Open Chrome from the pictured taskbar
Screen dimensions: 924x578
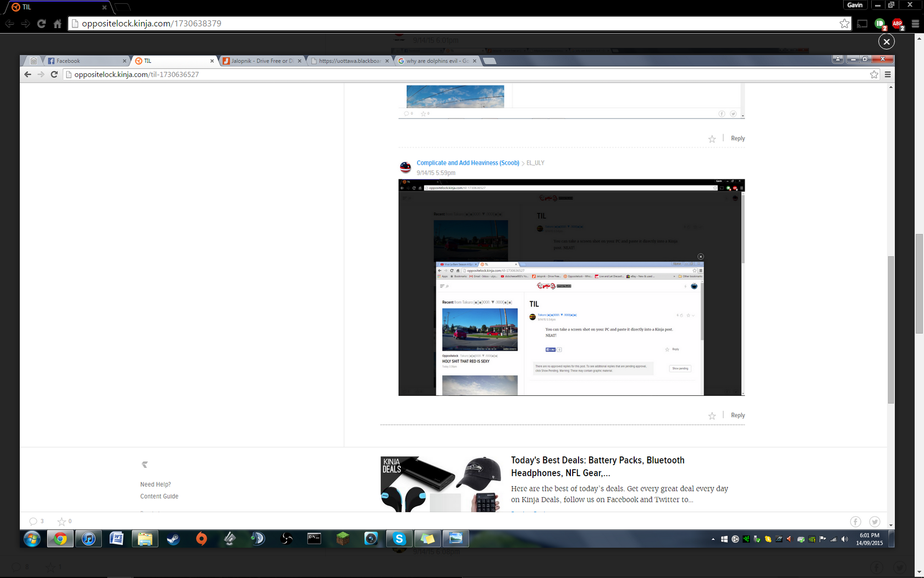(x=60, y=539)
